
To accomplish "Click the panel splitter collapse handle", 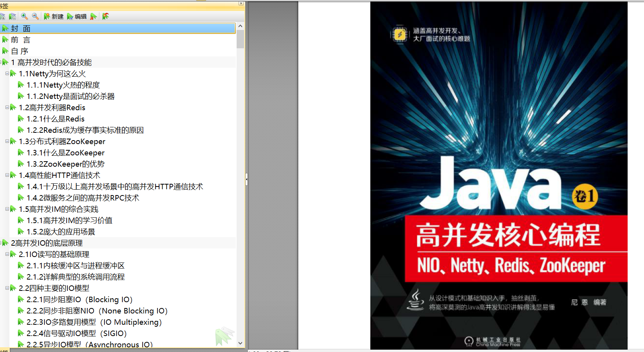I will pos(246,179).
